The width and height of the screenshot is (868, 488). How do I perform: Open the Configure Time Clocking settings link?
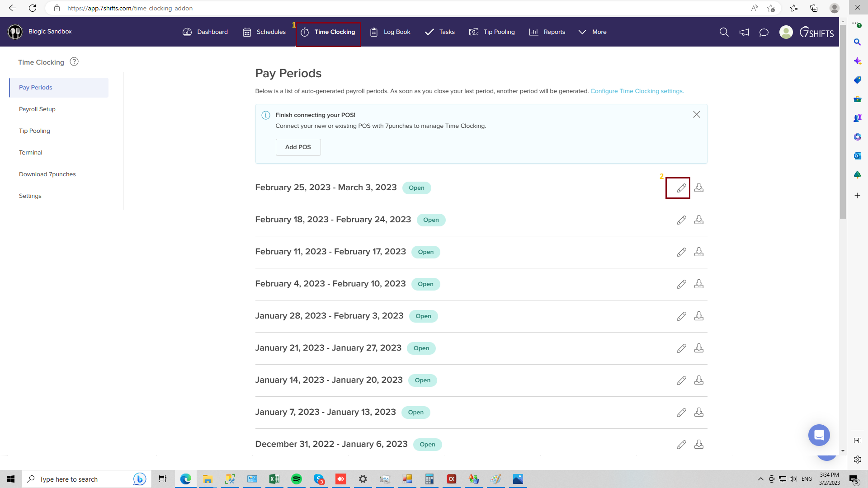click(637, 91)
